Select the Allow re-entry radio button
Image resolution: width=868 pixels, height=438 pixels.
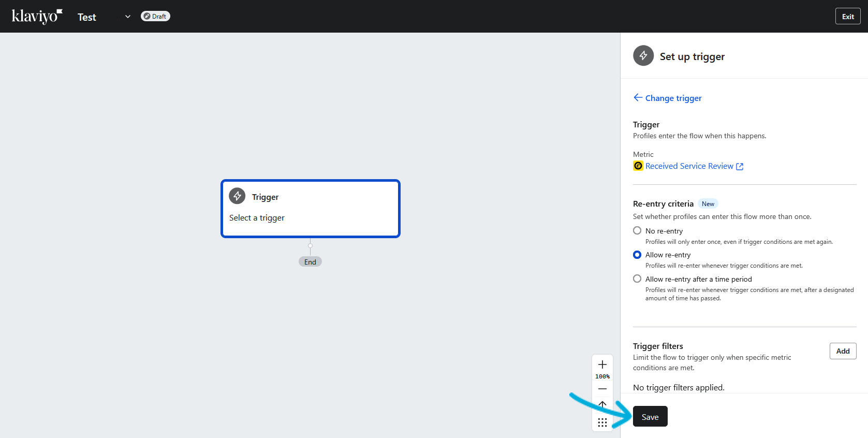[637, 255]
